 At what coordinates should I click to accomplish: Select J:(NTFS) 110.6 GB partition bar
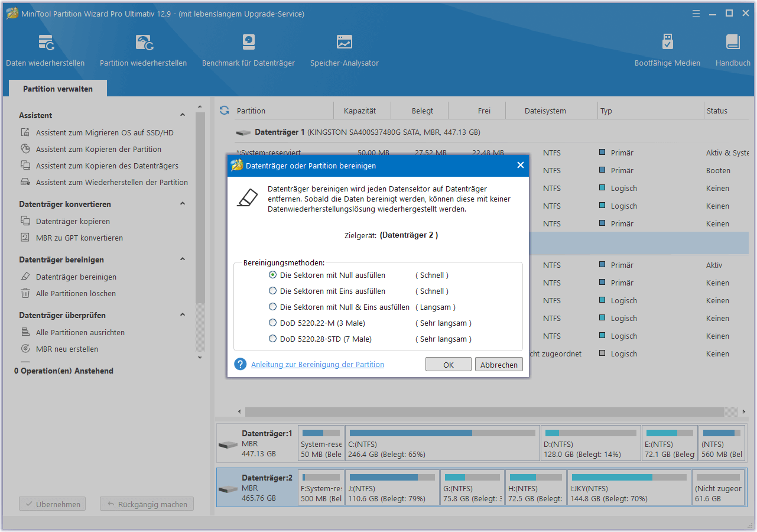(392, 488)
